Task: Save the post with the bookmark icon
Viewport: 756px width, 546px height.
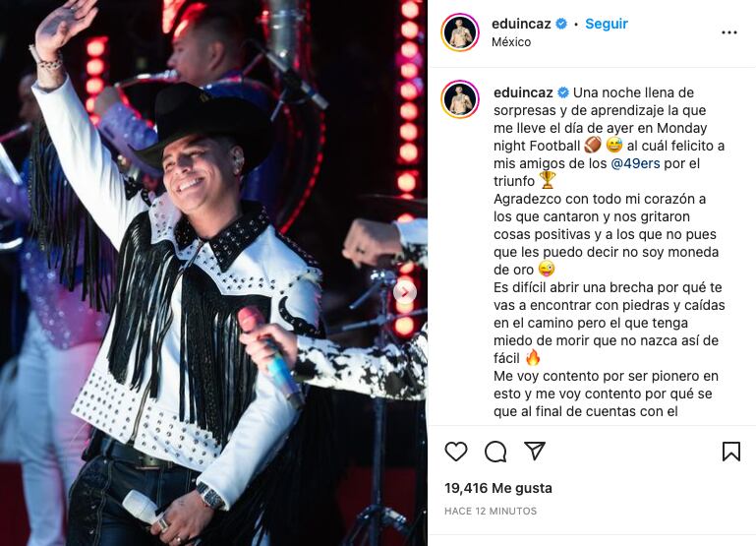Action: (730, 452)
